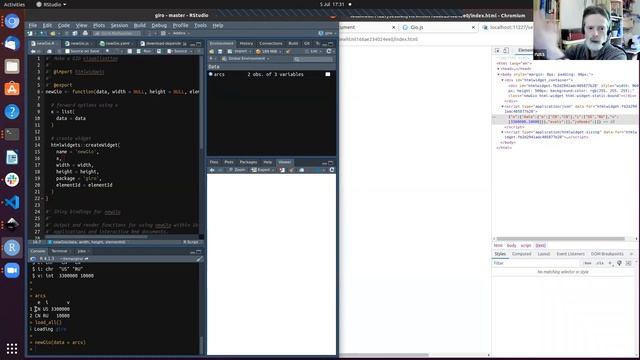Switch to the Layout tab in DevTools
The width and height of the screenshot is (640, 360).
(544, 254)
